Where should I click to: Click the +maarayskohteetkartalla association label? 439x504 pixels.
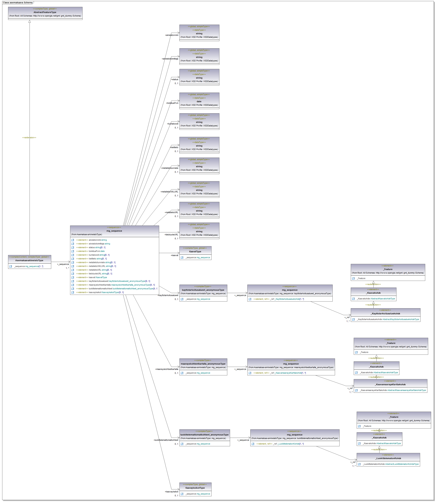167,369
